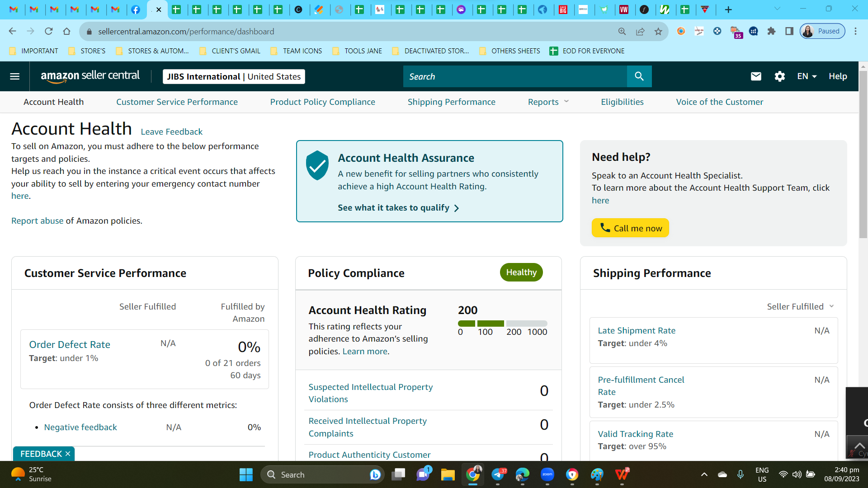Open Telegram from the taskbar
Image resolution: width=868 pixels, height=488 pixels.
coord(498,474)
